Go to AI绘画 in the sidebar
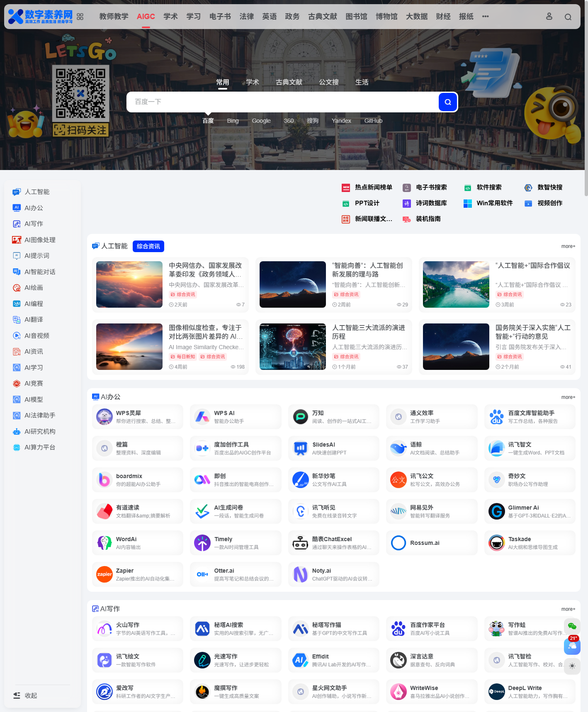 34,288
